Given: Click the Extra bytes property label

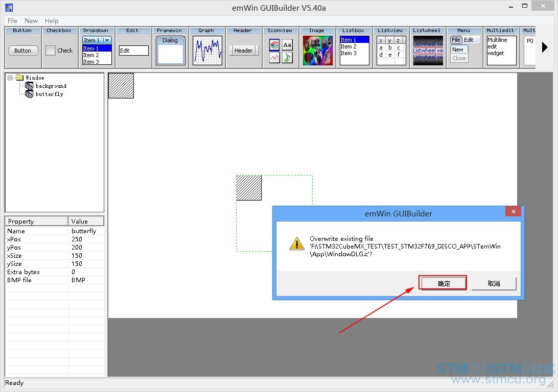Looking at the screenshot, I should point(23,272).
